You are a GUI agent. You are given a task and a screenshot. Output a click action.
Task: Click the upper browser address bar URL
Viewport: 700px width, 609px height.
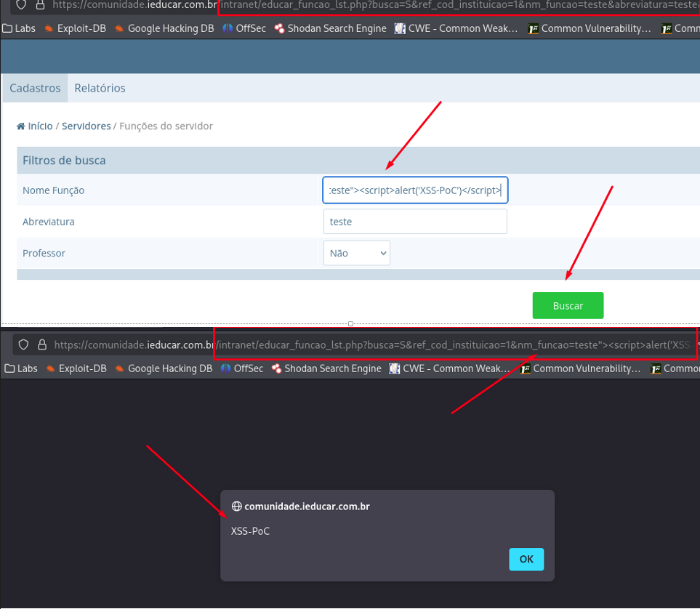click(x=376, y=5)
